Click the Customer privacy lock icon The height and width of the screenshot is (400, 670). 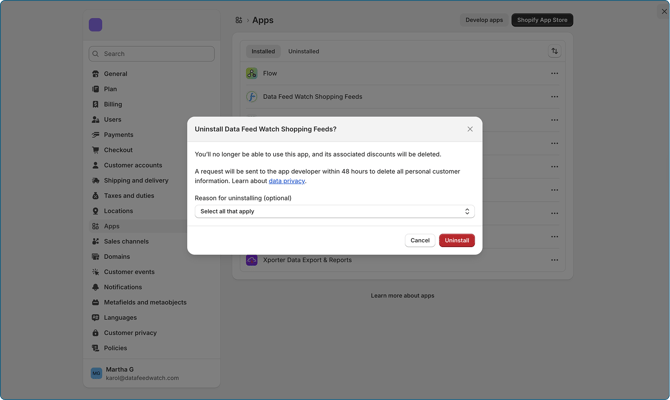pyautogui.click(x=95, y=333)
